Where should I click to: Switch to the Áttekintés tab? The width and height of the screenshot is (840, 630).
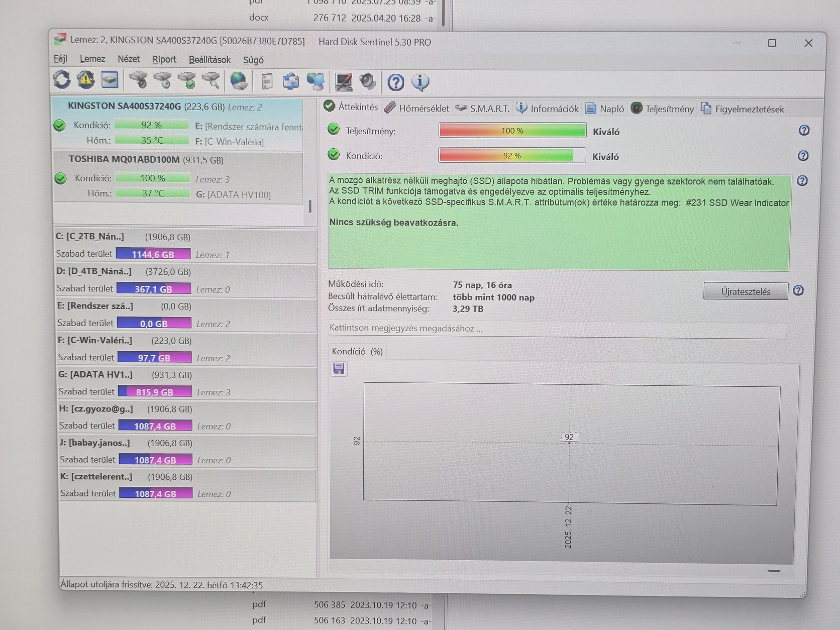[351, 107]
